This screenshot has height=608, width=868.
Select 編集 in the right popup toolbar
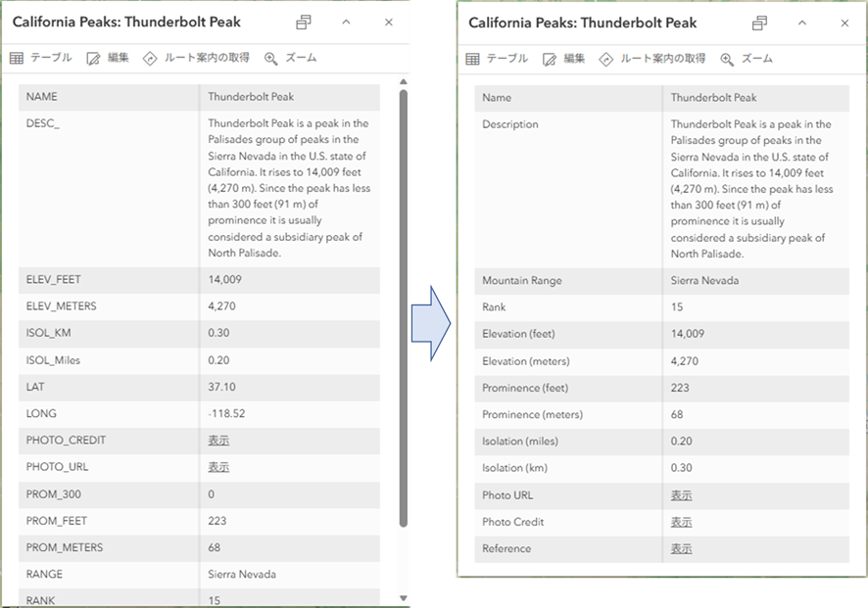coord(563,59)
